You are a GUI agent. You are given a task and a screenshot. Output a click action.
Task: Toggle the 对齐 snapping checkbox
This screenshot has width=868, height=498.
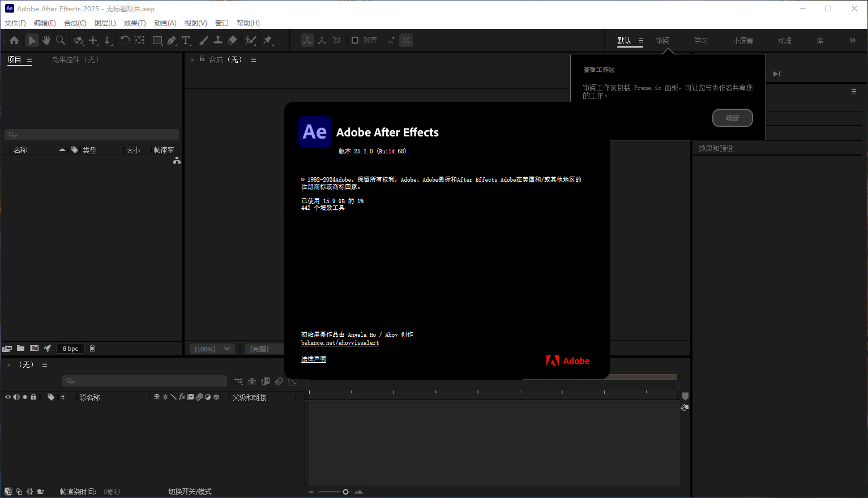[x=355, y=40]
